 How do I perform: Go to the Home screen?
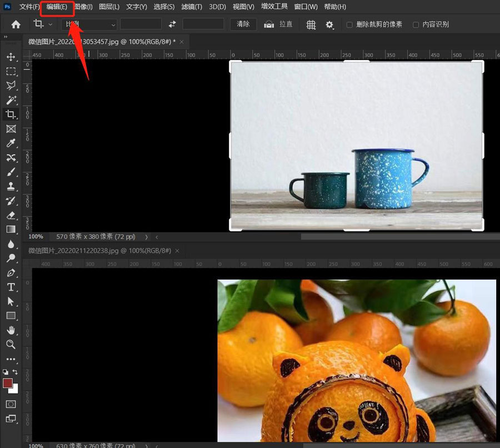coord(16,24)
